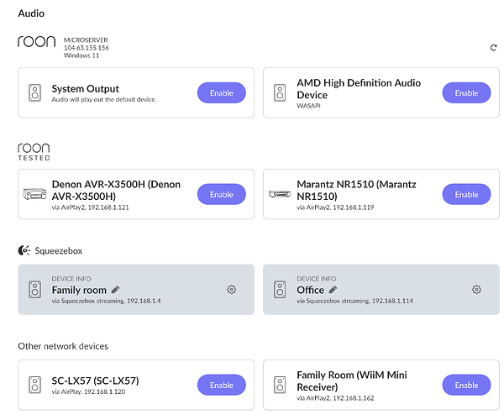The image size is (504, 420).
Task: Click SC-LX57 AirPlay address 192.168.1.120
Action: click(x=88, y=391)
